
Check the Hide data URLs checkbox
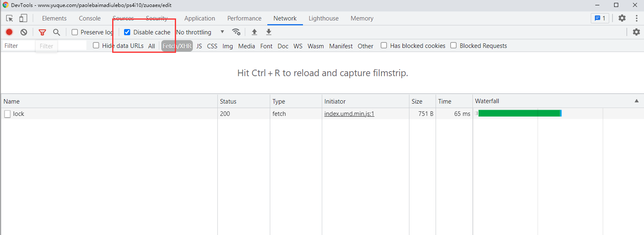[96, 45]
